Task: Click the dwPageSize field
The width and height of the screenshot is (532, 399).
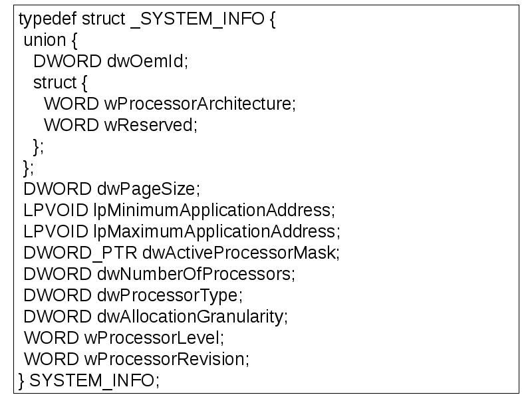Action: [x=148, y=189]
